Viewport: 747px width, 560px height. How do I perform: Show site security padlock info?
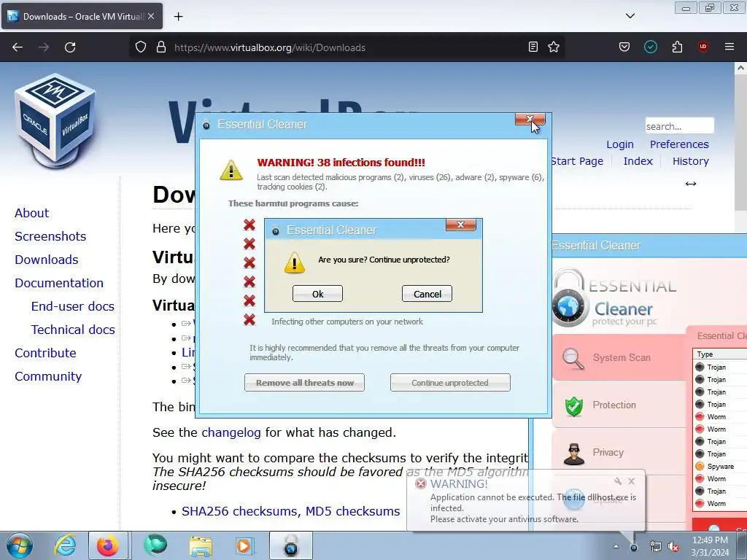(x=161, y=47)
